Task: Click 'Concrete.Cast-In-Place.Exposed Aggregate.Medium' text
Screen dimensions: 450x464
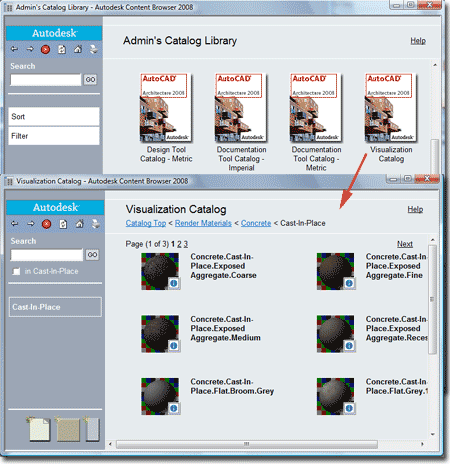Action: click(x=225, y=329)
